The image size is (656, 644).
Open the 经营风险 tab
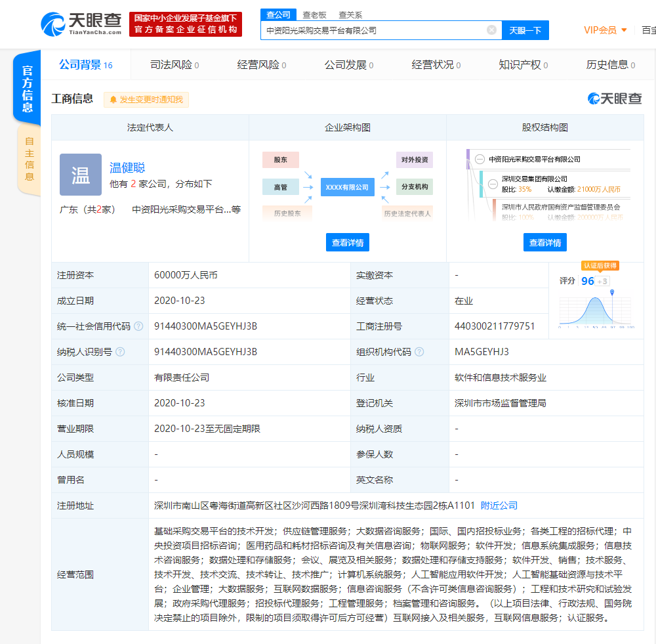coord(262,65)
